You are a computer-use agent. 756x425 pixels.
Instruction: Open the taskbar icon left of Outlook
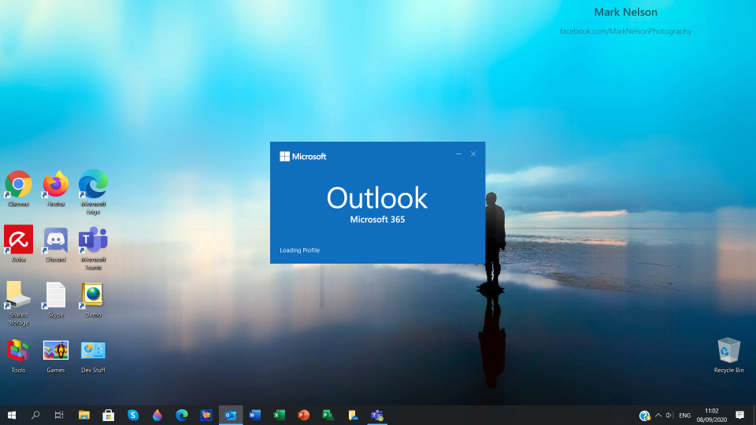pyautogui.click(x=206, y=415)
